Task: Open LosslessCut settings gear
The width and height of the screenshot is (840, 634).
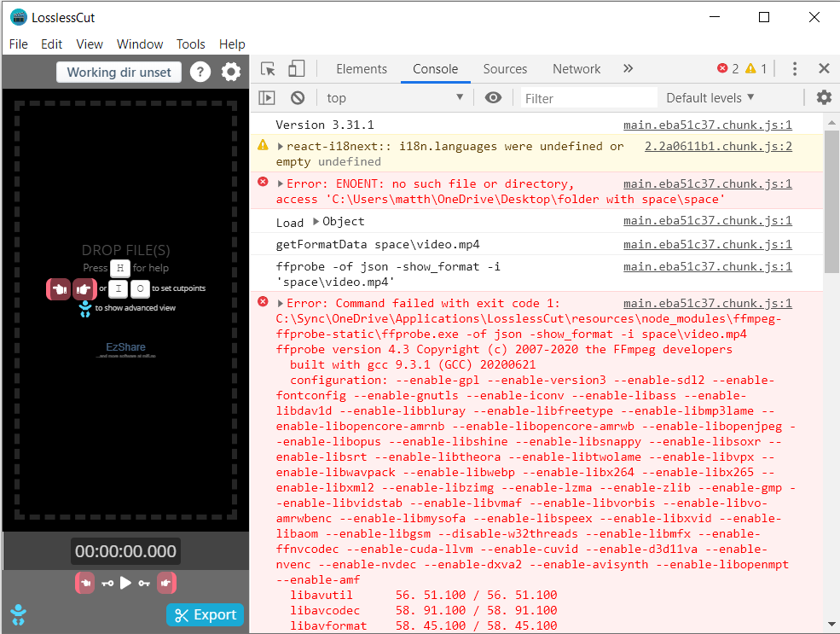Action: click(x=231, y=72)
